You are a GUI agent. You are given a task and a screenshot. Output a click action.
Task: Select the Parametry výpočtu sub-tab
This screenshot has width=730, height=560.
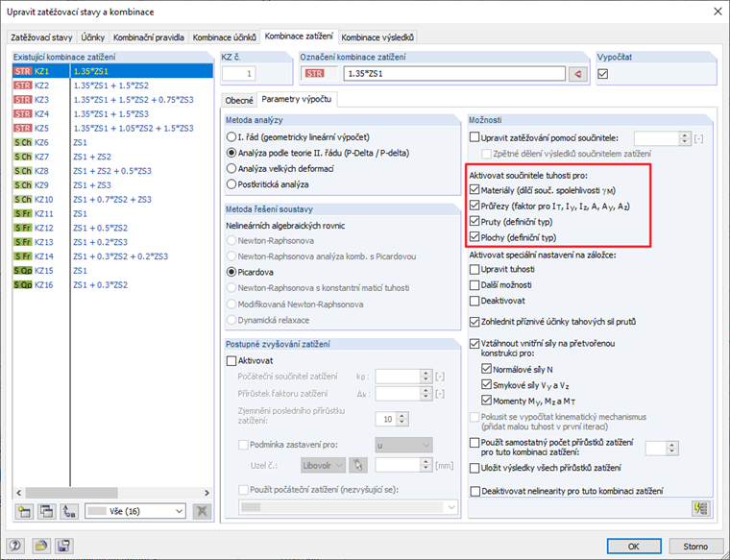(x=297, y=99)
